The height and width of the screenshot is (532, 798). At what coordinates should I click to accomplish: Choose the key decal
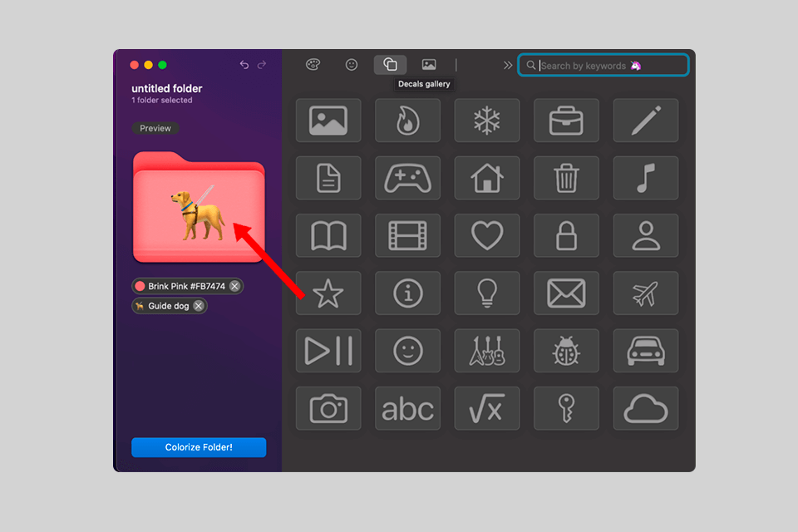(x=566, y=408)
